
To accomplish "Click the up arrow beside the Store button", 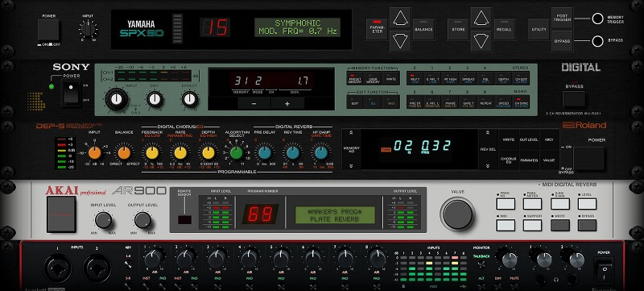I will [x=481, y=19].
